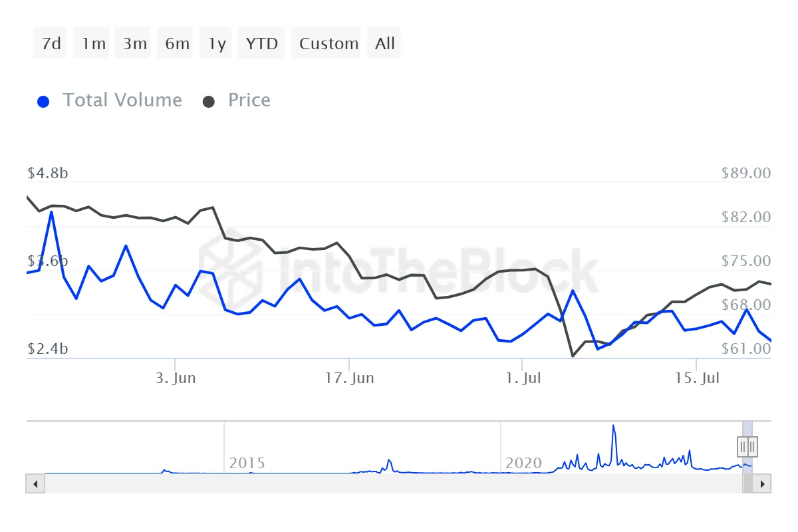Select the 7d time range
Image resolution: width=798 pixels, height=532 pixels.
coord(51,44)
